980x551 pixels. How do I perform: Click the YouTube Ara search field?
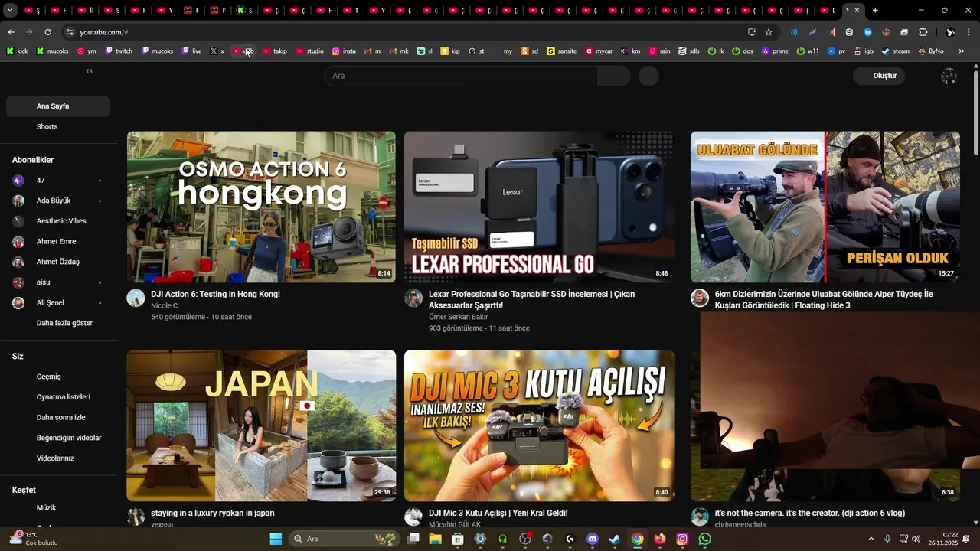[461, 76]
